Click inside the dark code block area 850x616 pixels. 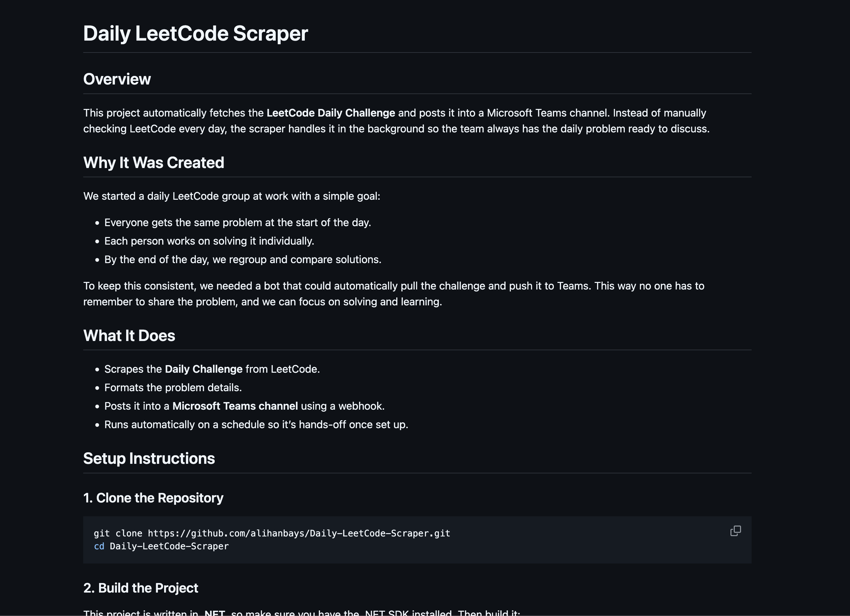tap(412, 539)
